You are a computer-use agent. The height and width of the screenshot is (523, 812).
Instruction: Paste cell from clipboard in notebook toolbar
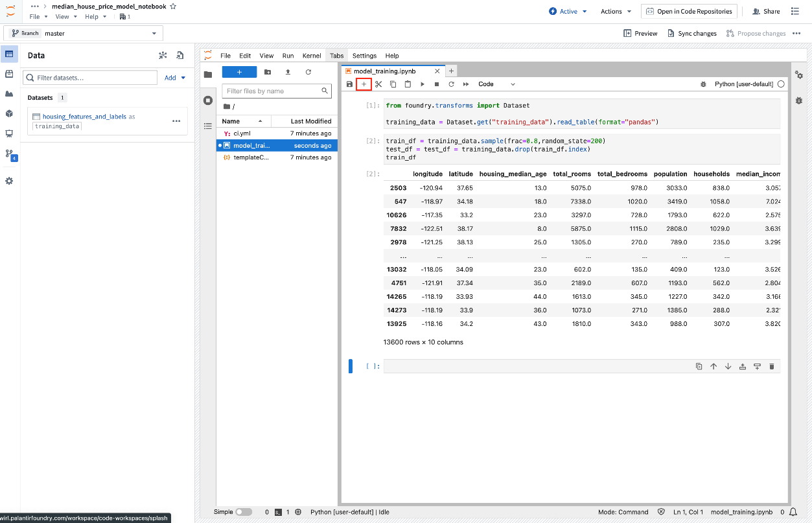tap(408, 84)
